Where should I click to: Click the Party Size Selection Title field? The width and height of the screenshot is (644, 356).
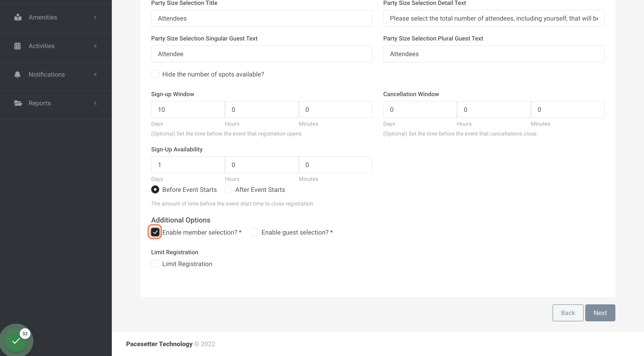pyautogui.click(x=262, y=18)
